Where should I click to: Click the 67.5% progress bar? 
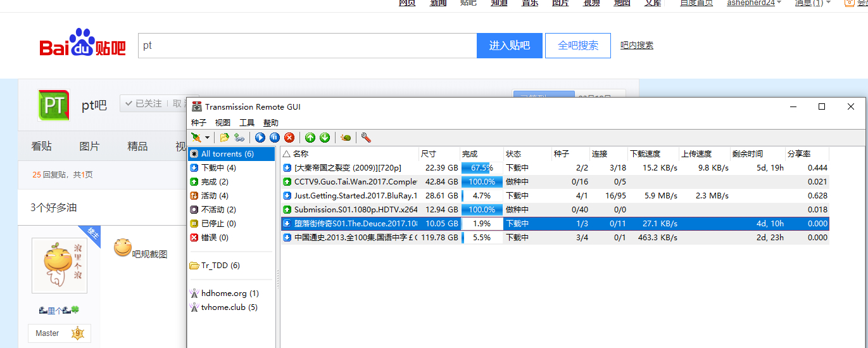(x=482, y=167)
